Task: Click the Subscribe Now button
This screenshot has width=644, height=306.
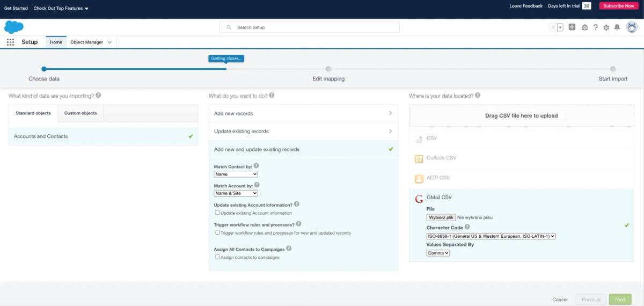Action: (x=619, y=6)
